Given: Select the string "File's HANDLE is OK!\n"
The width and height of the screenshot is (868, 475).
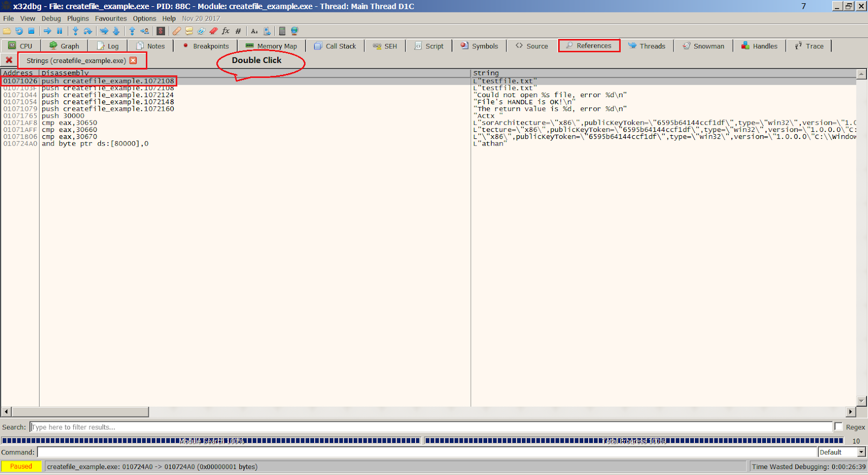Looking at the screenshot, I should 524,102.
